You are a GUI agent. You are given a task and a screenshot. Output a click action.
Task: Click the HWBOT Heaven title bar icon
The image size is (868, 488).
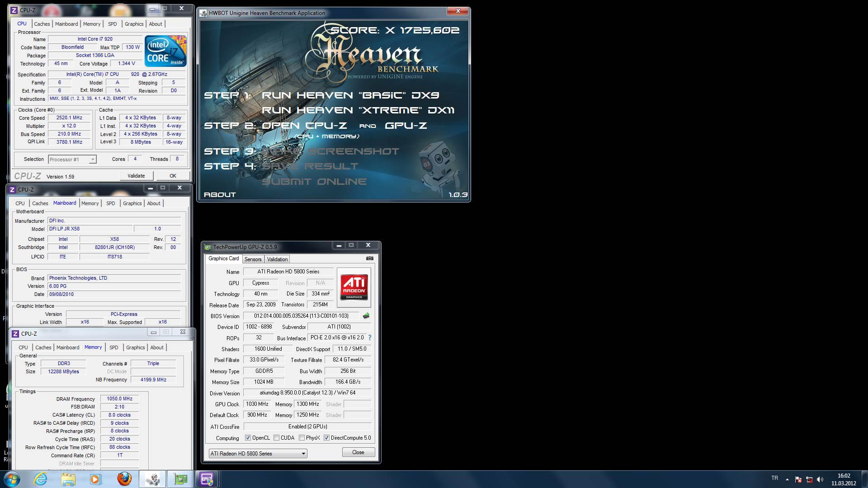coord(203,13)
